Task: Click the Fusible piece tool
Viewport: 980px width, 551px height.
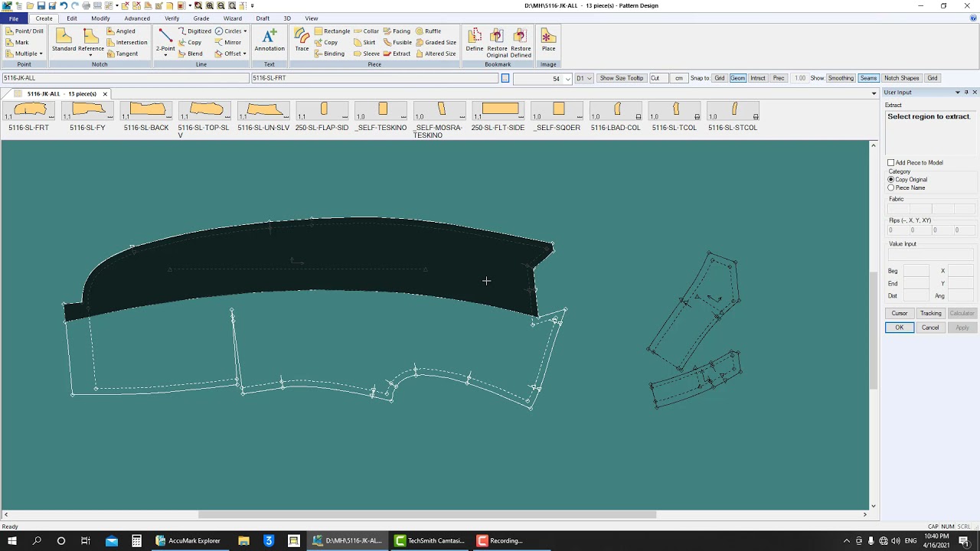Action: (x=397, y=42)
